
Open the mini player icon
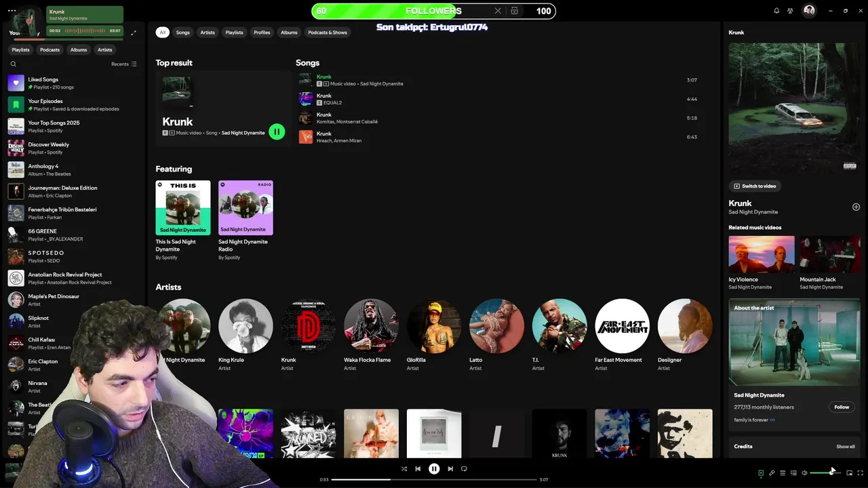coord(849,473)
